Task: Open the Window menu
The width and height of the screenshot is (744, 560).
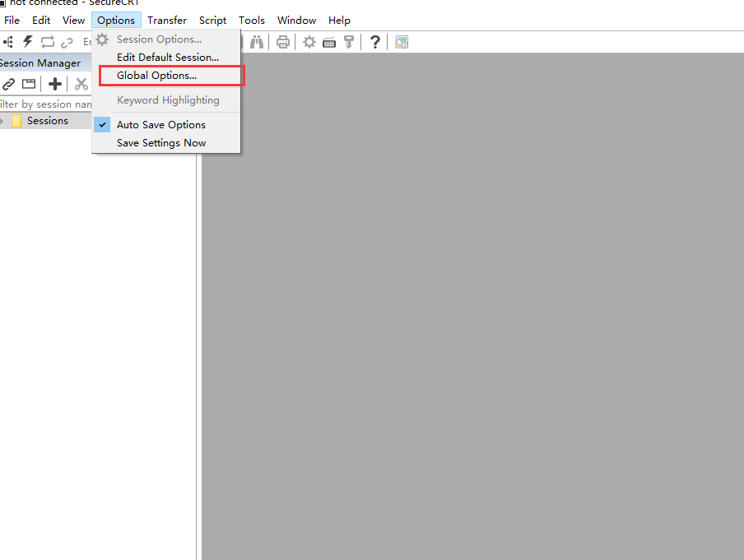Action: pos(296,21)
